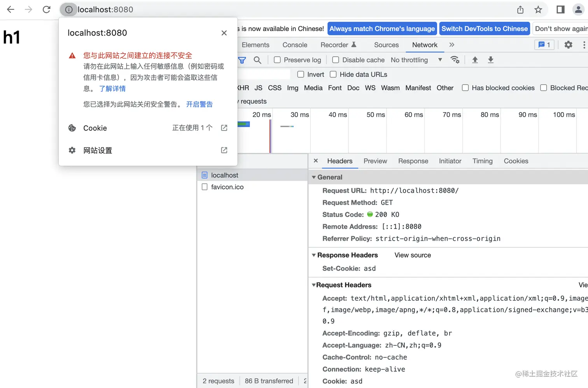Viewport: 588px width, 388px height.
Task: Open network search magnifier
Action: pos(257,60)
